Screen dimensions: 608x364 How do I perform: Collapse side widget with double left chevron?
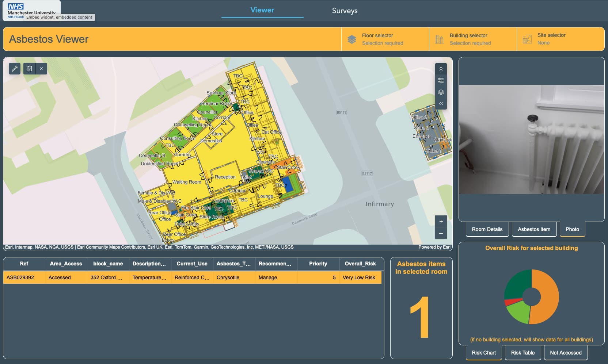441,104
